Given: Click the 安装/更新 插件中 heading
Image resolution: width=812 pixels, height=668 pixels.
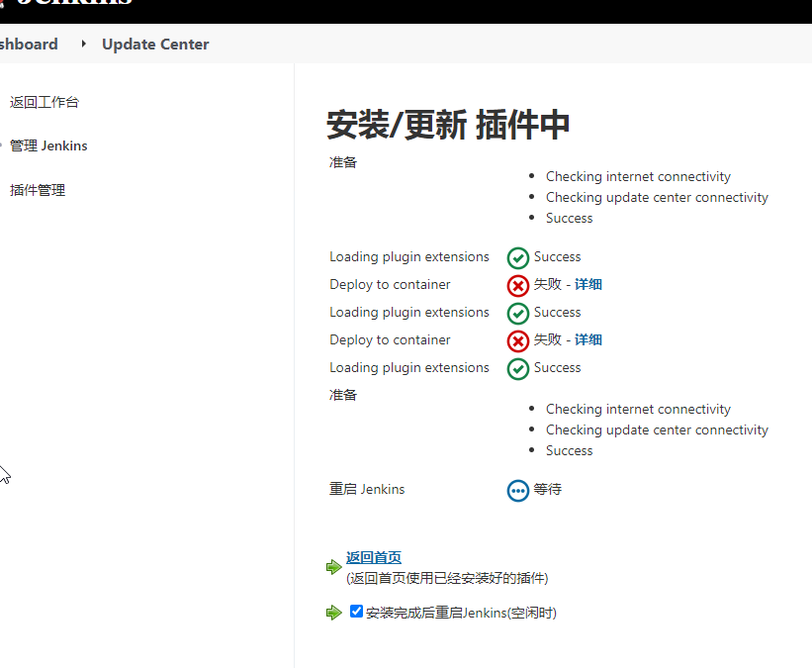Looking at the screenshot, I should (448, 125).
